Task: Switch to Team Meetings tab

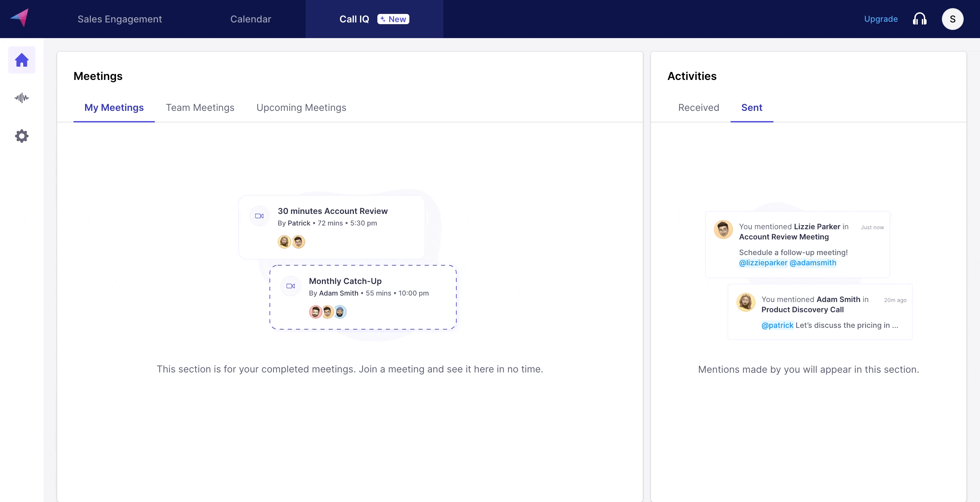Action: (200, 107)
